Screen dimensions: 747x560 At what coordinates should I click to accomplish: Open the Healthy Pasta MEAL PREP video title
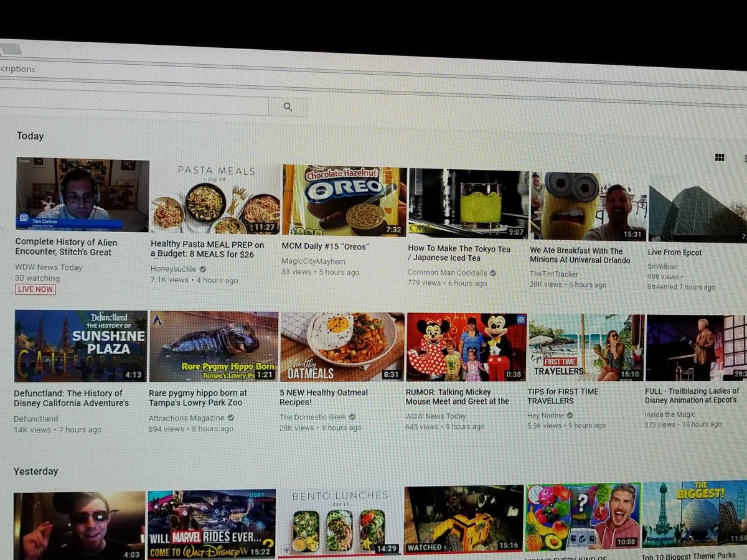(207, 250)
